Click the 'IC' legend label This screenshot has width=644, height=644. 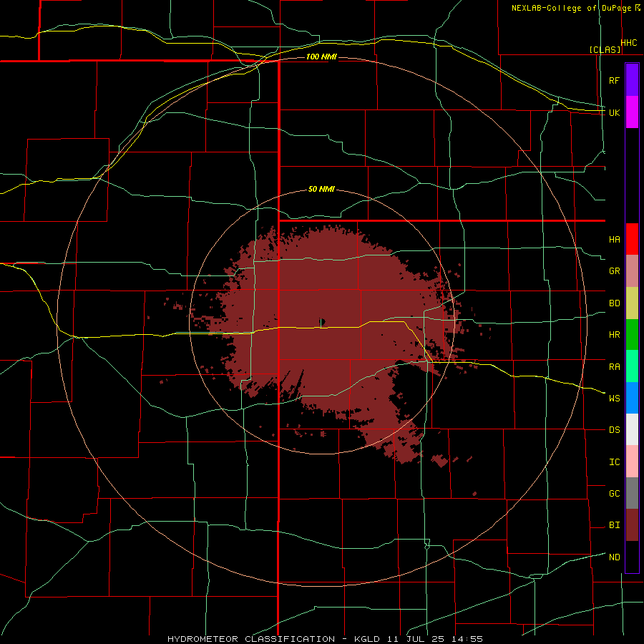614,462
